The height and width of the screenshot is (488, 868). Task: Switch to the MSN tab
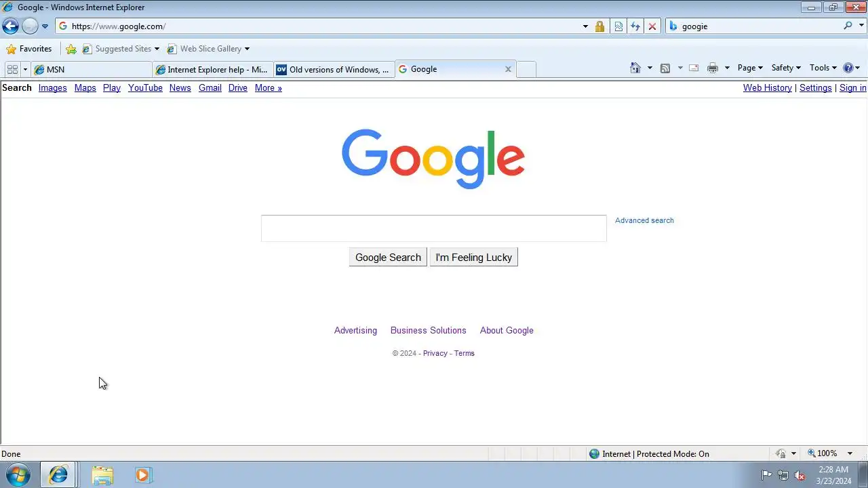(92, 69)
